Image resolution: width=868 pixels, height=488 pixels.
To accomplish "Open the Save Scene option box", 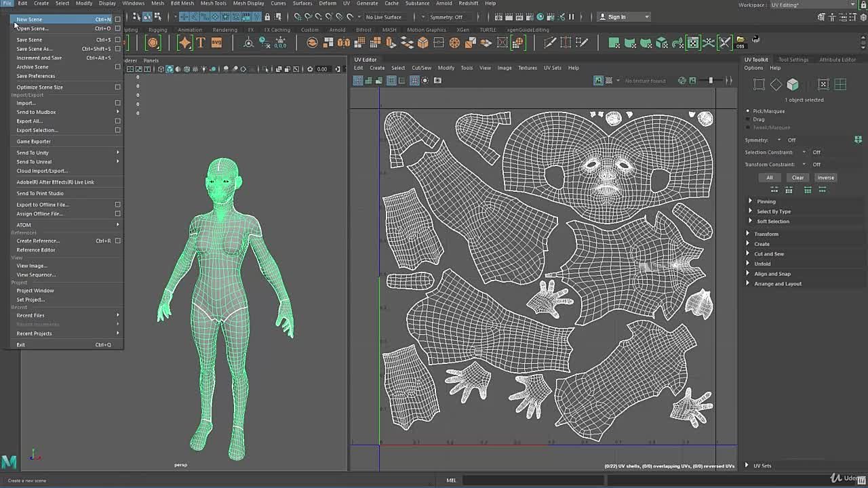I will [117, 39].
